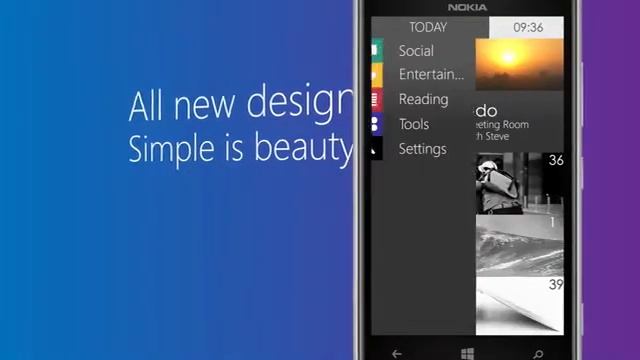Open the grayscale waves tile
The height and width of the screenshot is (360, 640).
[x=520, y=246]
